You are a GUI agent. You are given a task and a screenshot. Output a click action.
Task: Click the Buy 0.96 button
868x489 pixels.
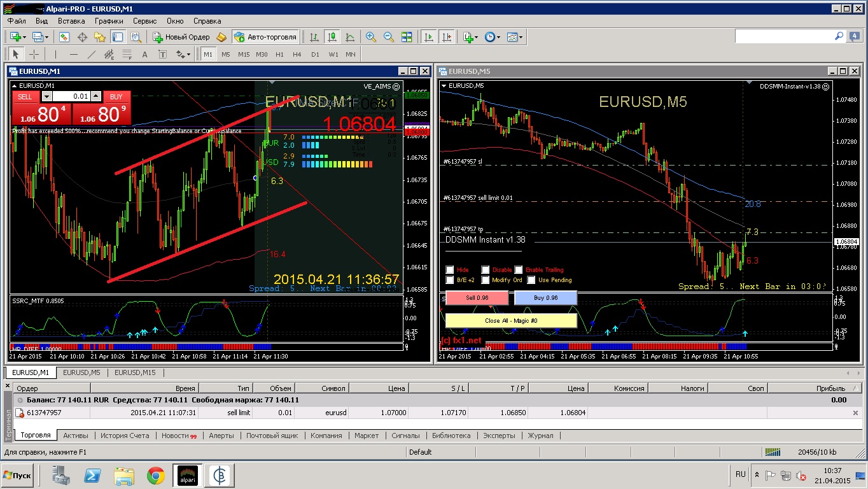coord(545,298)
